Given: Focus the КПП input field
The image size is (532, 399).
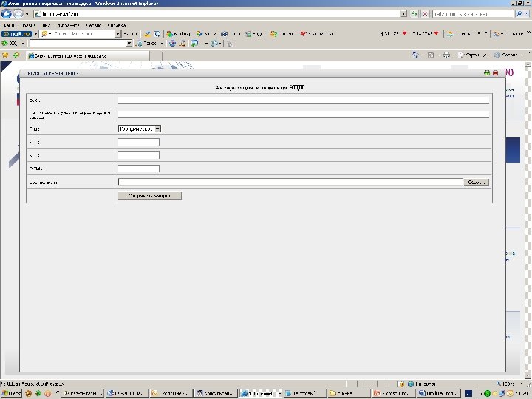Looking at the screenshot, I should tap(139, 155).
